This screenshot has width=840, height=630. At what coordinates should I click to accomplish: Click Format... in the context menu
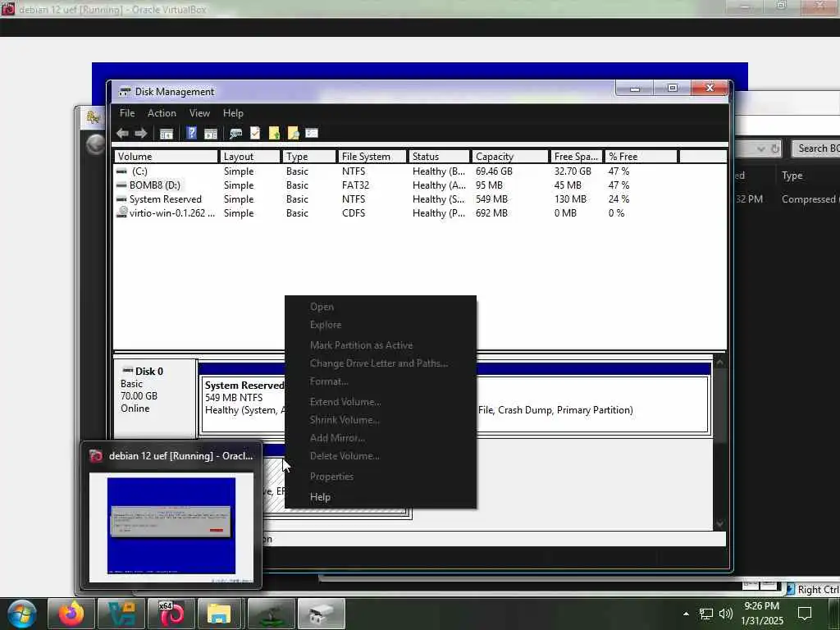point(329,381)
